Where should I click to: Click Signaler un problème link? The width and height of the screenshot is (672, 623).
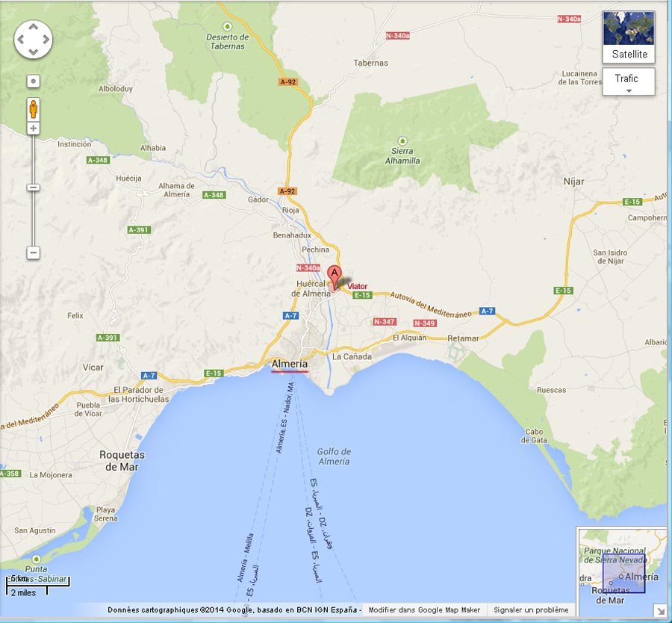pyautogui.click(x=531, y=610)
